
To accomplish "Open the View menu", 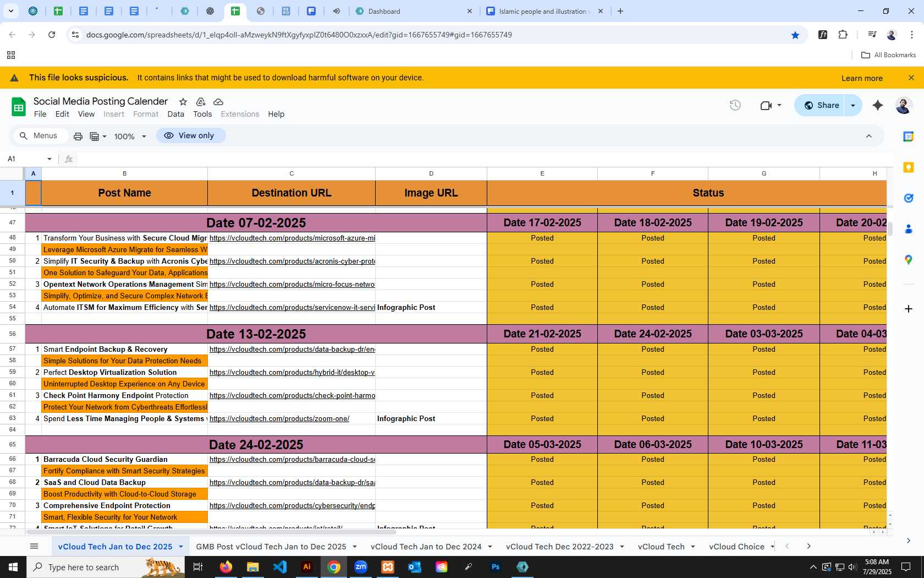I will (x=86, y=114).
